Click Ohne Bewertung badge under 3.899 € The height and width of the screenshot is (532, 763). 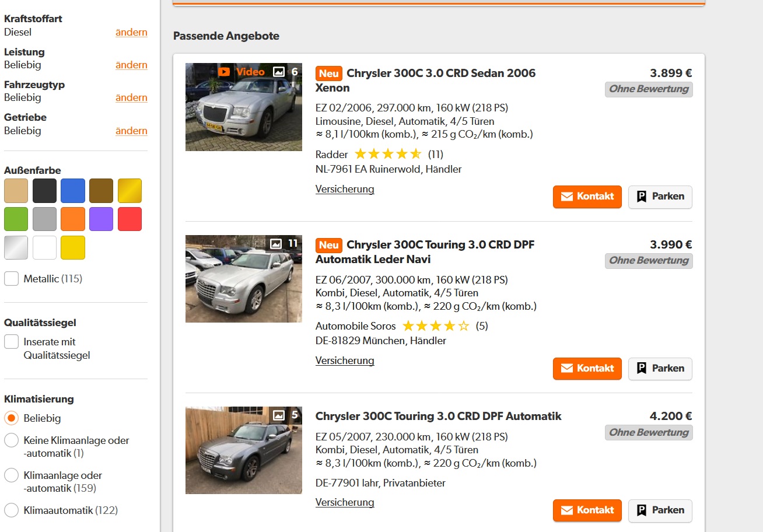pyautogui.click(x=649, y=89)
